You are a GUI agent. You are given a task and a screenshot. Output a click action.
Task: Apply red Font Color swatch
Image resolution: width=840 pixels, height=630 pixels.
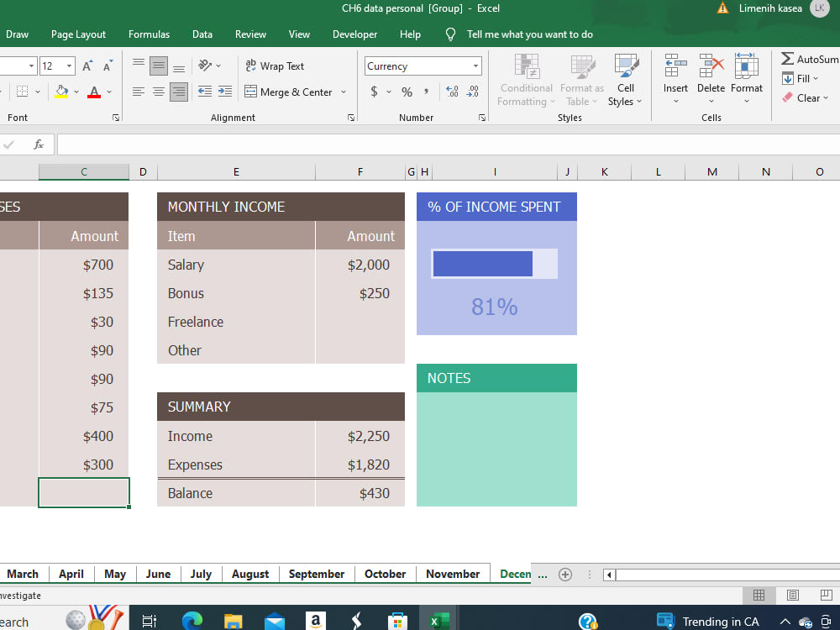coord(94,92)
